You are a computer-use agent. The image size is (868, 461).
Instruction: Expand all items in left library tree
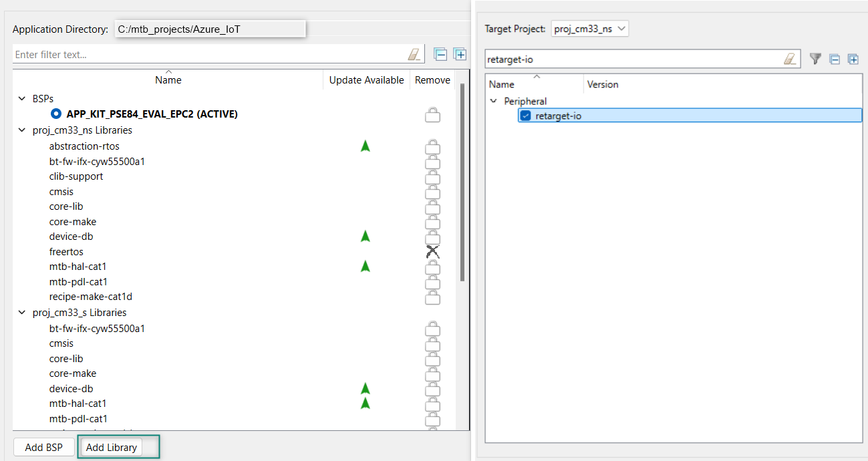point(460,54)
